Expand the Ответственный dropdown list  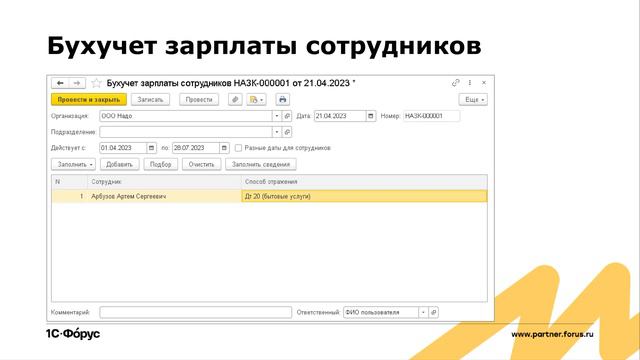(x=423, y=312)
